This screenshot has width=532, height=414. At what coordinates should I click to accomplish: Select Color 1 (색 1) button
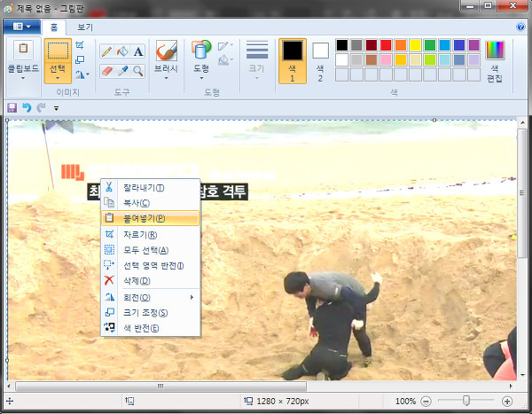293,61
